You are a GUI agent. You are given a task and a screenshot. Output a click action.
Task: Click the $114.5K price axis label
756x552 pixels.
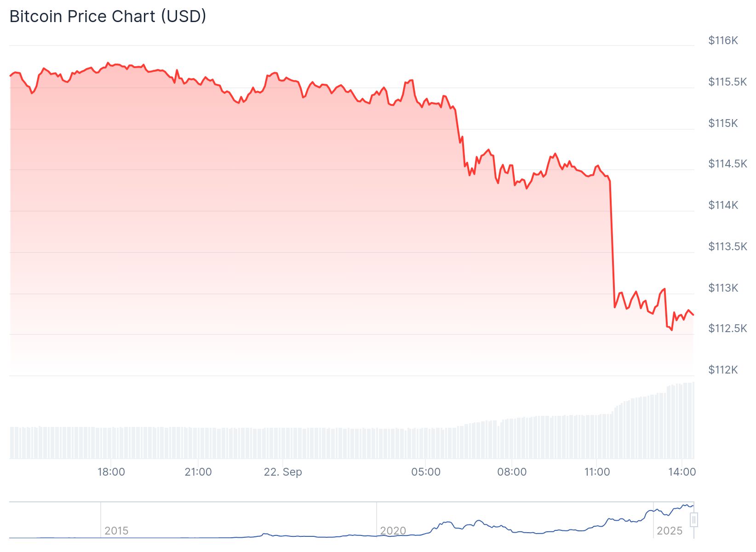(x=727, y=164)
